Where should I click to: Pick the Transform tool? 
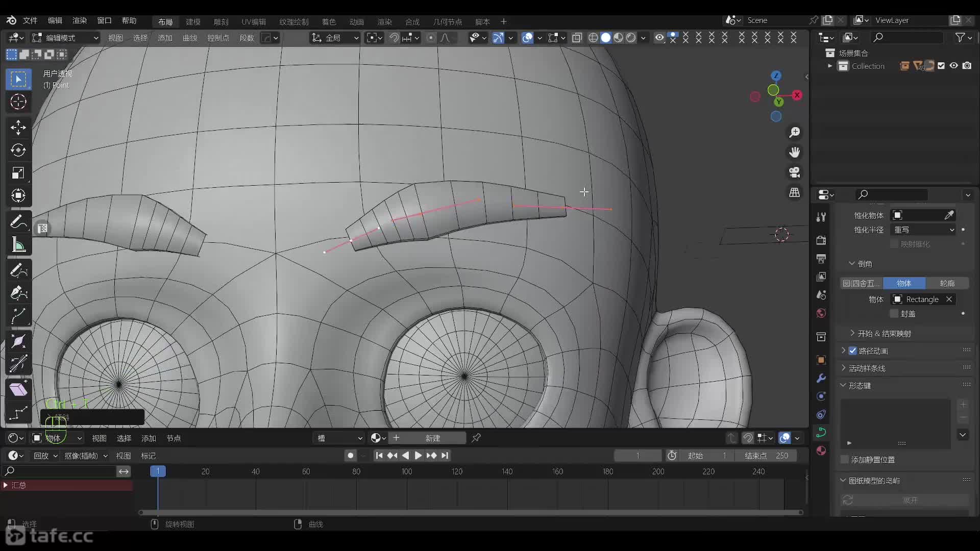point(18,195)
